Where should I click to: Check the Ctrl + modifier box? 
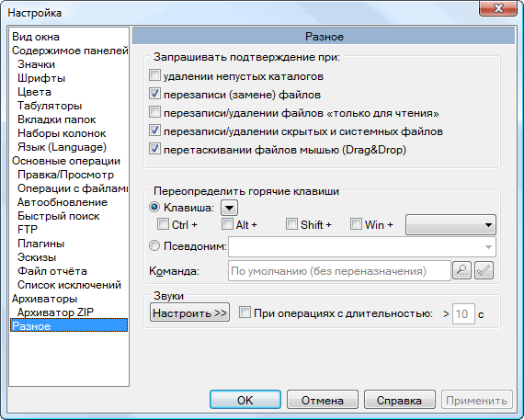(163, 224)
